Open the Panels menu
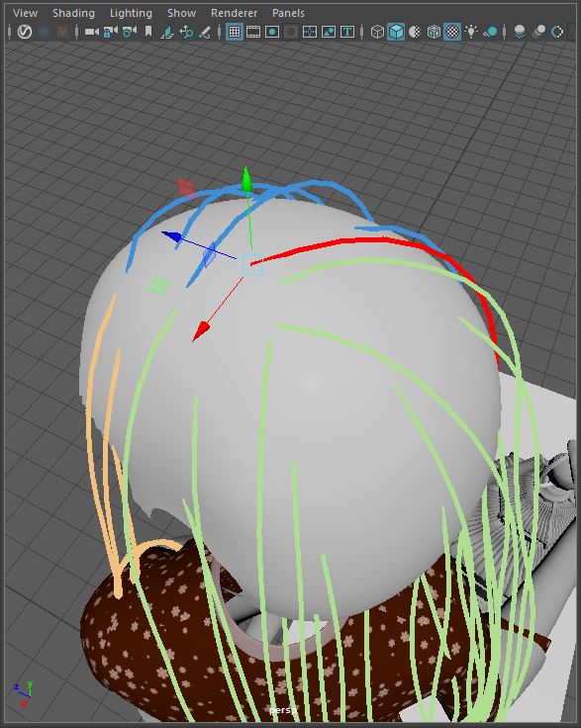This screenshot has width=581, height=728. click(288, 13)
